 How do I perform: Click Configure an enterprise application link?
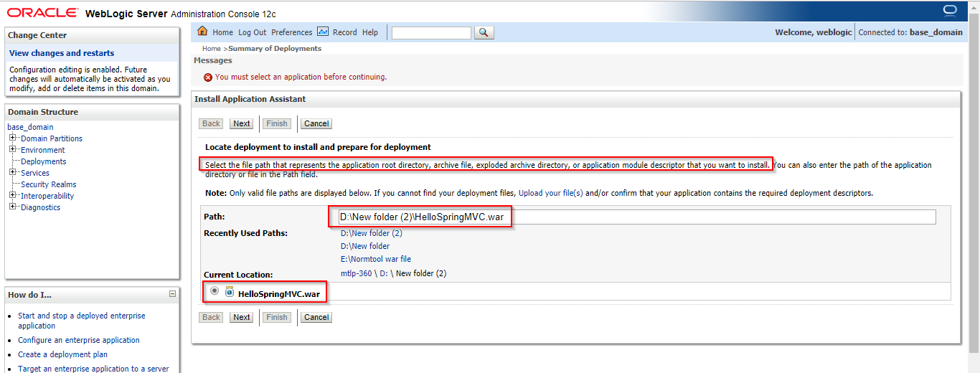tap(79, 340)
